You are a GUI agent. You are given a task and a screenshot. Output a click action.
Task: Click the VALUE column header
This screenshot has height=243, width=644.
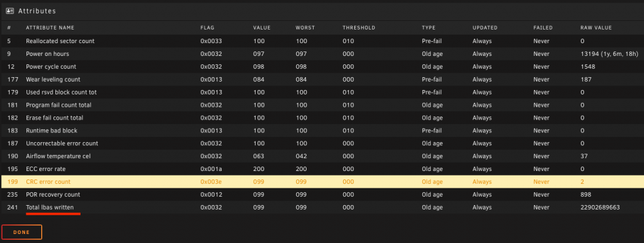click(x=261, y=28)
